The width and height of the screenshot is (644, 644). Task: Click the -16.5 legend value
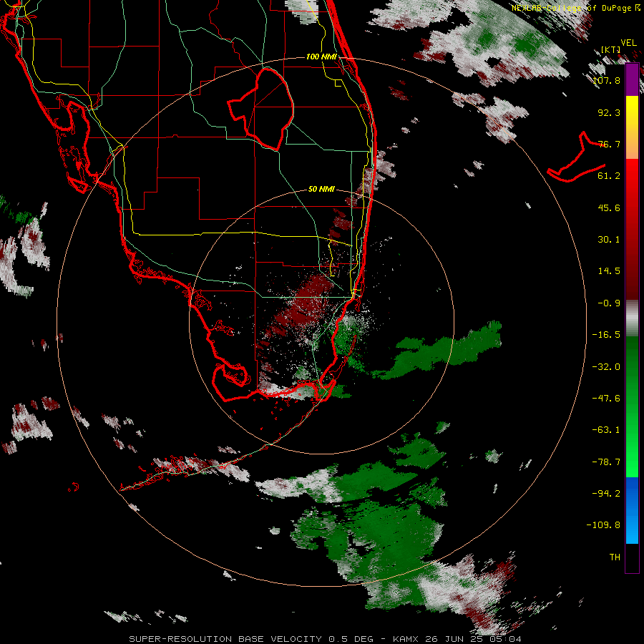607,335
